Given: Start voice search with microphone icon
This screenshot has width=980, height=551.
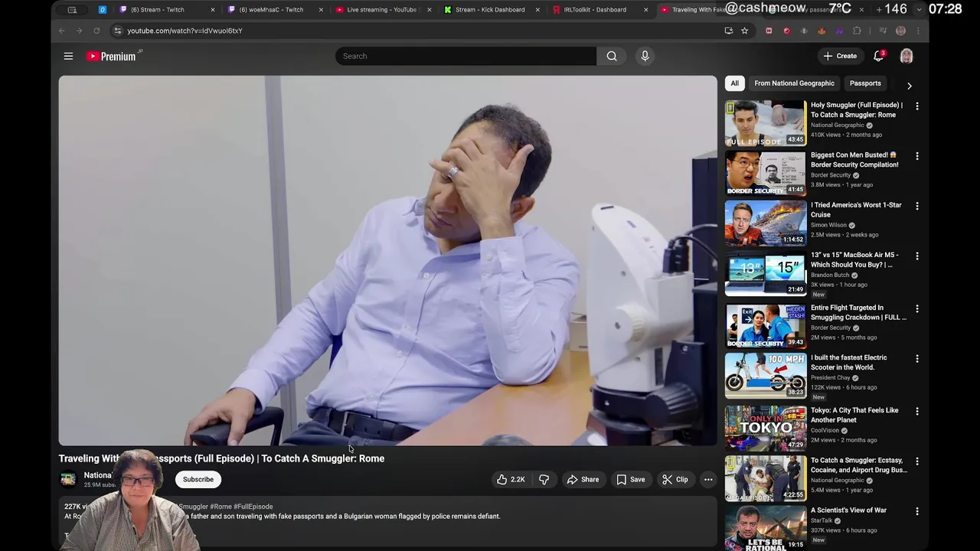Looking at the screenshot, I should click(x=645, y=56).
